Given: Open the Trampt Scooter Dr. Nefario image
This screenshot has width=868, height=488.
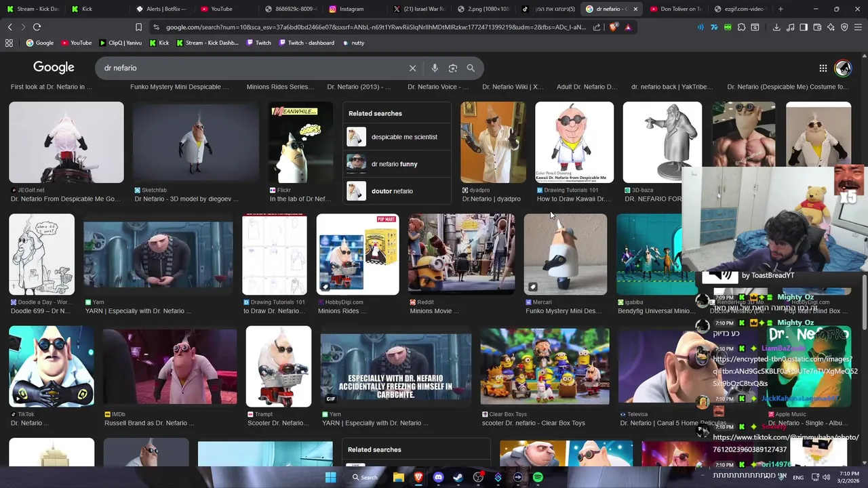Looking at the screenshot, I should point(279,366).
